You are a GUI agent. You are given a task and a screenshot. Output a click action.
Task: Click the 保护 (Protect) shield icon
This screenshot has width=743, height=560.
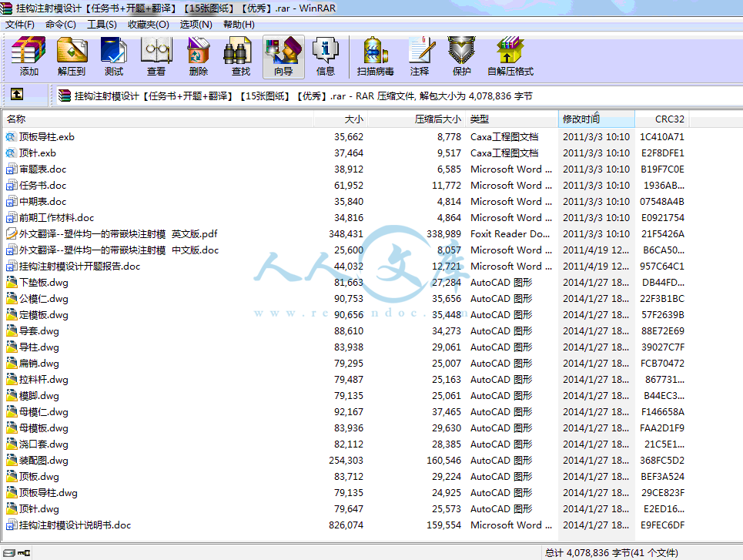[x=461, y=51]
